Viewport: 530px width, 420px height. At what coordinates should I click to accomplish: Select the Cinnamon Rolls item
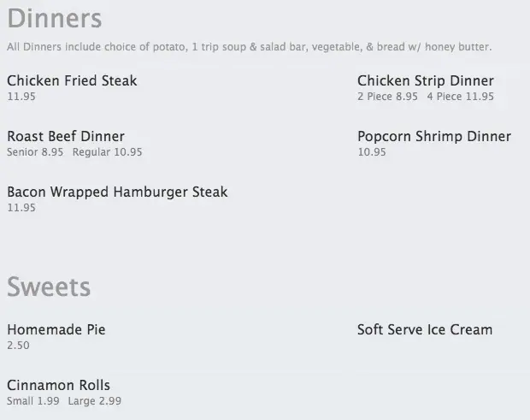point(58,385)
